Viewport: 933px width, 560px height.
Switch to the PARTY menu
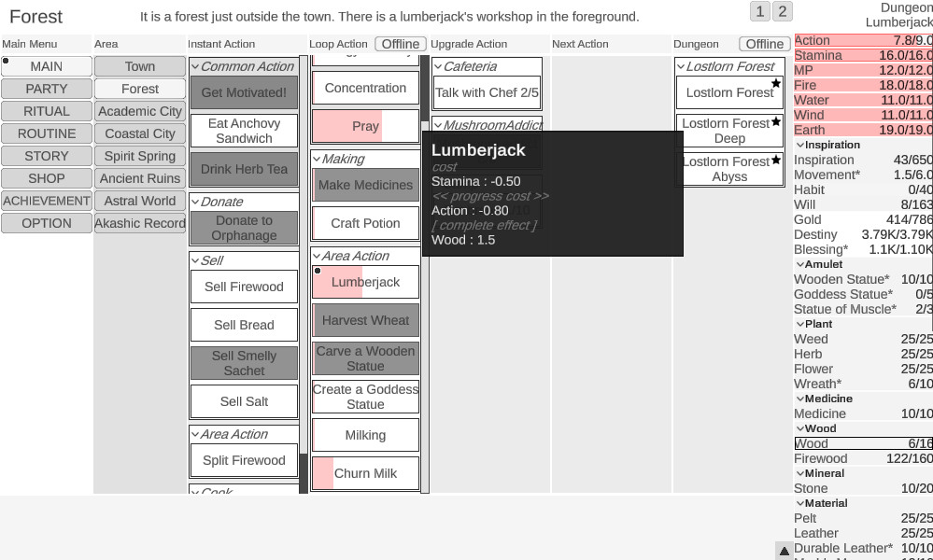pos(46,89)
